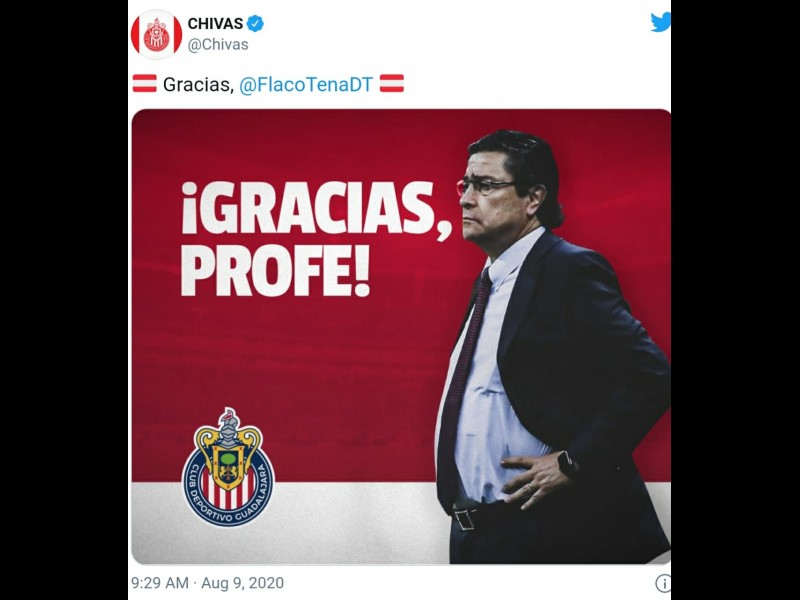Click the blue verified badge

click(255, 23)
